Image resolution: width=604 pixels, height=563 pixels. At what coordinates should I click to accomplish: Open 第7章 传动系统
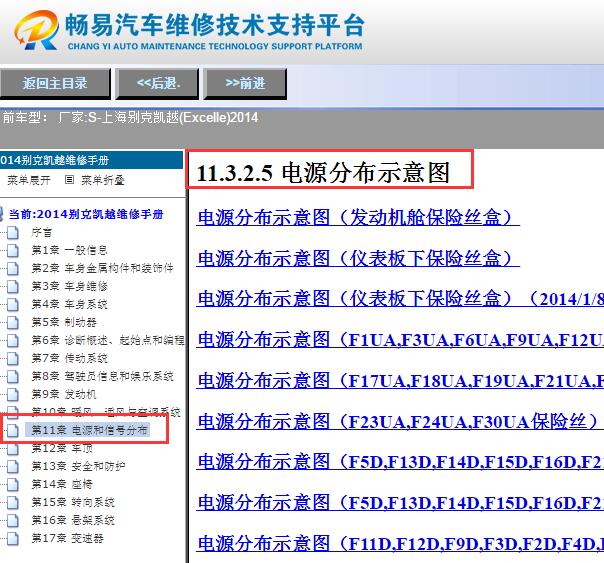[x=69, y=358]
